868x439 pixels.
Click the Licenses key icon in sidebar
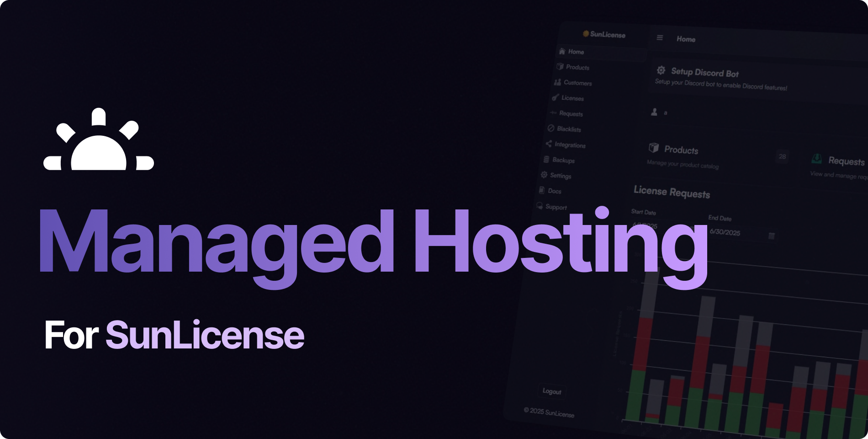pos(555,97)
